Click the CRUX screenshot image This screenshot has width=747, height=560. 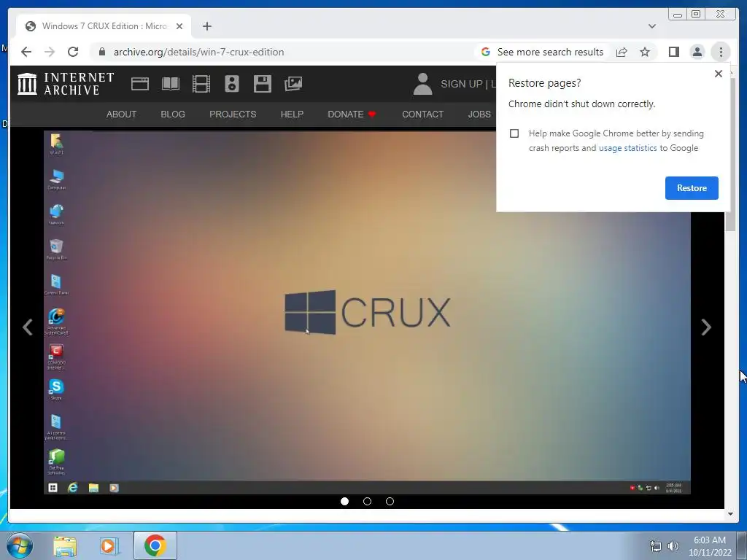coord(368,312)
